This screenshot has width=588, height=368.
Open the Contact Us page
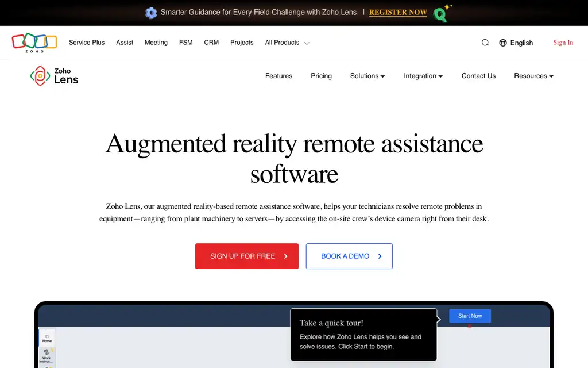(478, 76)
